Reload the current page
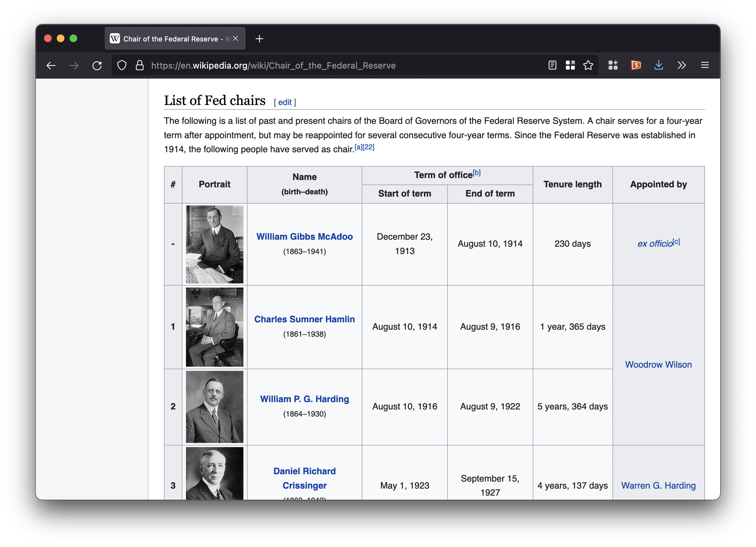Viewport: 756px width, 547px height. [97, 65]
